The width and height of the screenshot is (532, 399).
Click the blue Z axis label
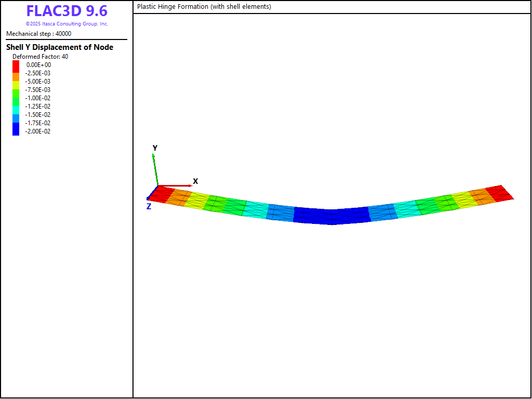tap(149, 206)
